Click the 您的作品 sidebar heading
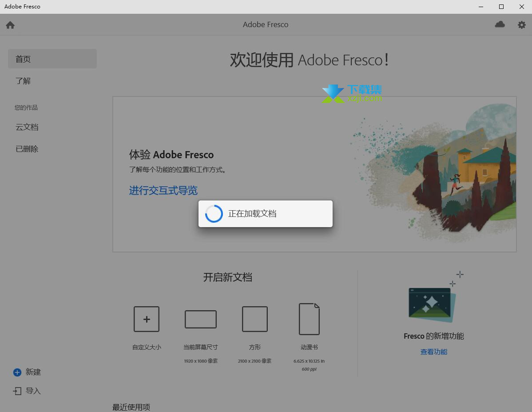 (26, 108)
